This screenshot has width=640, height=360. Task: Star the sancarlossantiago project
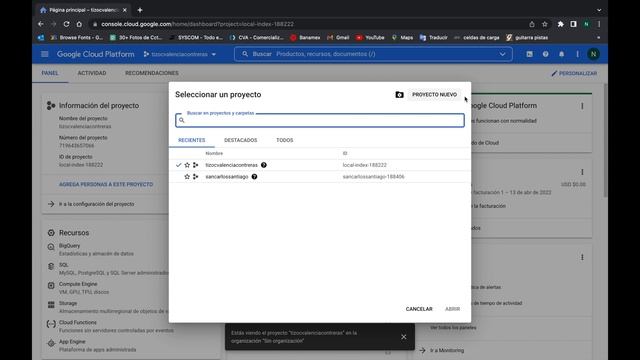click(x=187, y=177)
